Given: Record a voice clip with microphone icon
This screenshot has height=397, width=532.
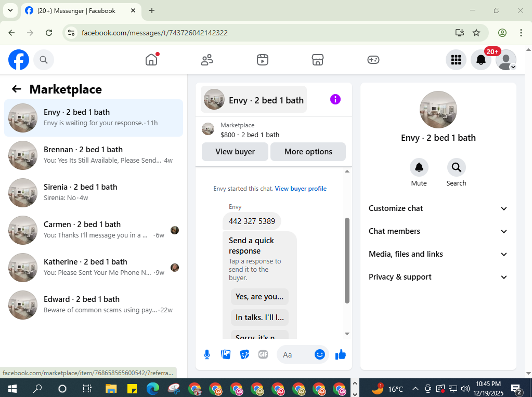Looking at the screenshot, I should (x=207, y=354).
